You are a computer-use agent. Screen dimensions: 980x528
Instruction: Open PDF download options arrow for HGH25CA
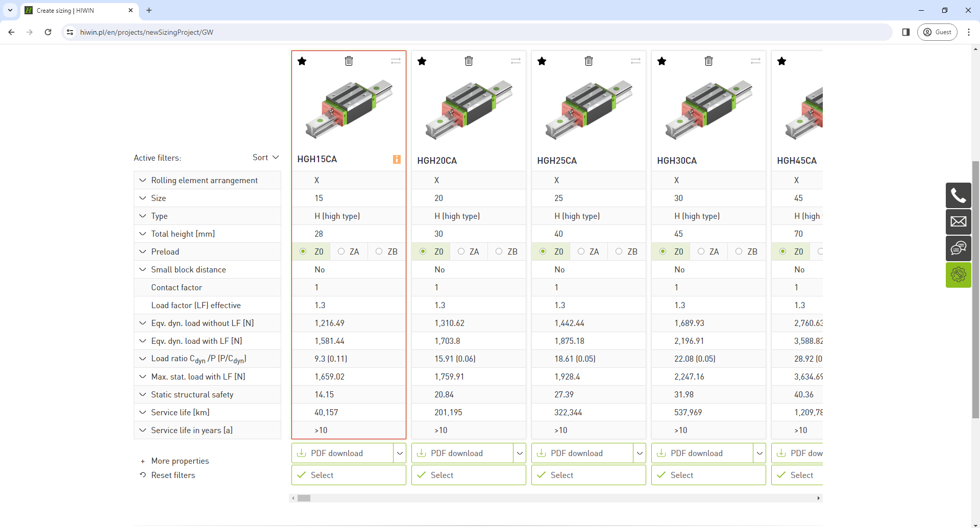coord(640,453)
